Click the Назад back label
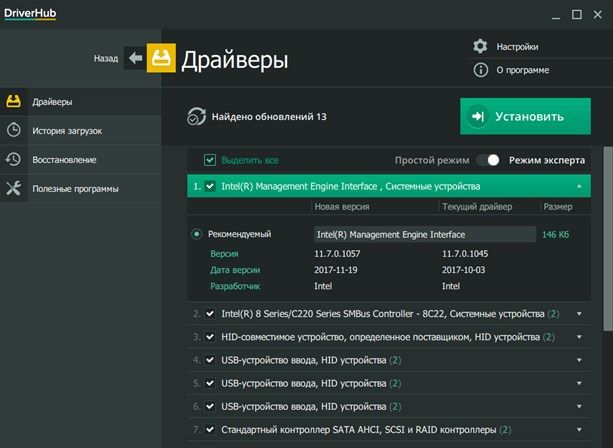The image size is (613, 448). point(106,58)
